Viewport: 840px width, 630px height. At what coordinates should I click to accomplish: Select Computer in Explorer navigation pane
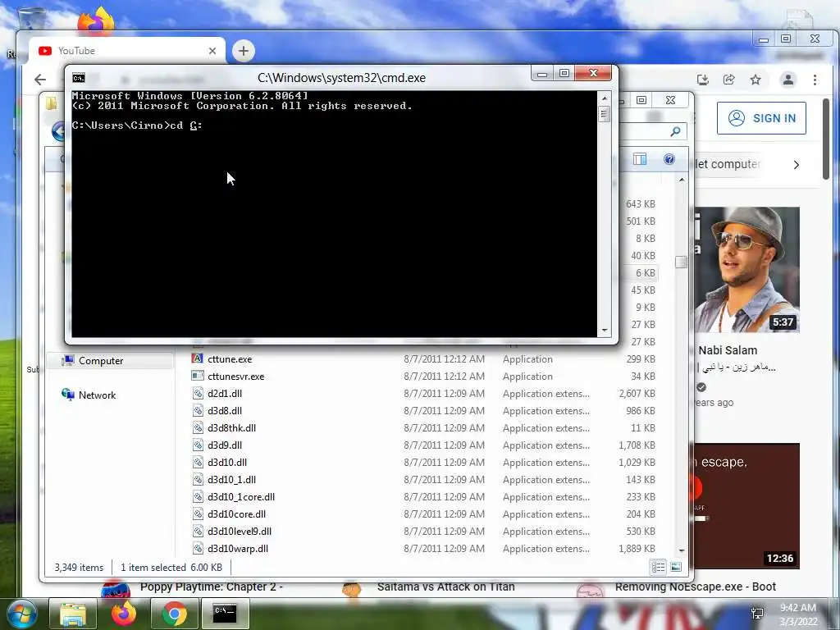[x=101, y=361]
